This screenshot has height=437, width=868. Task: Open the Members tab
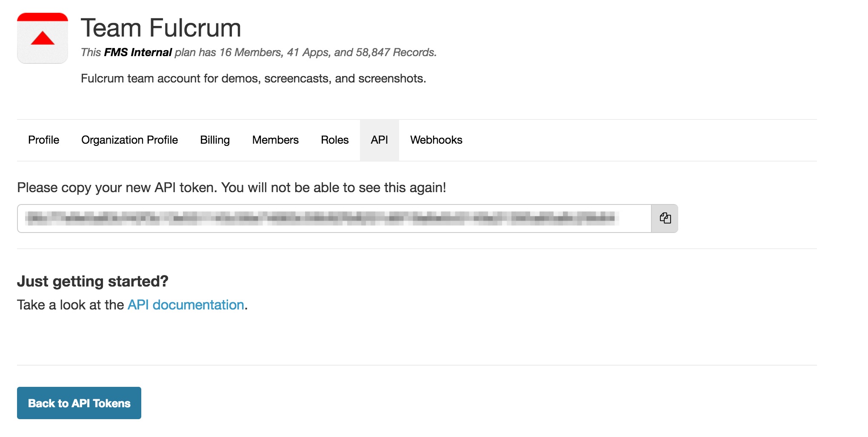click(x=275, y=140)
